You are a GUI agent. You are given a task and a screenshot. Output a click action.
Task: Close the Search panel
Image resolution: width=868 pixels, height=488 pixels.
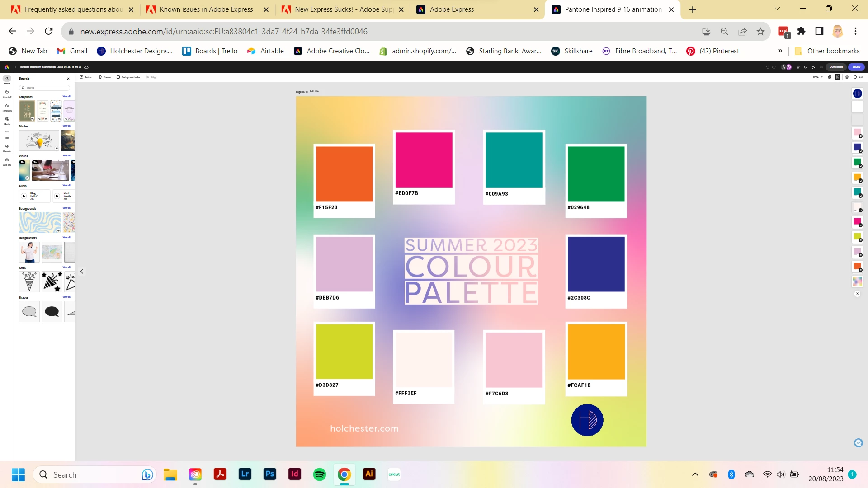click(68, 79)
